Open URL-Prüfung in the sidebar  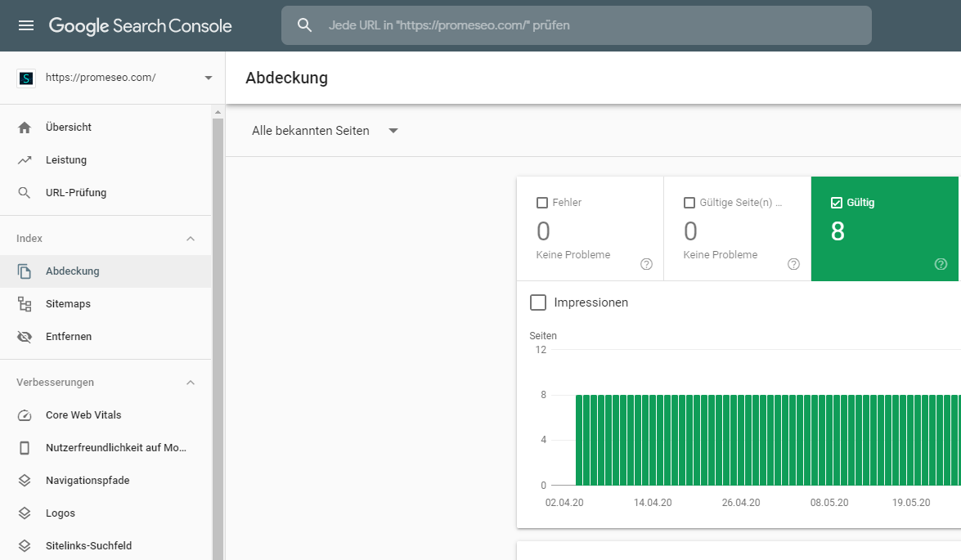click(76, 193)
